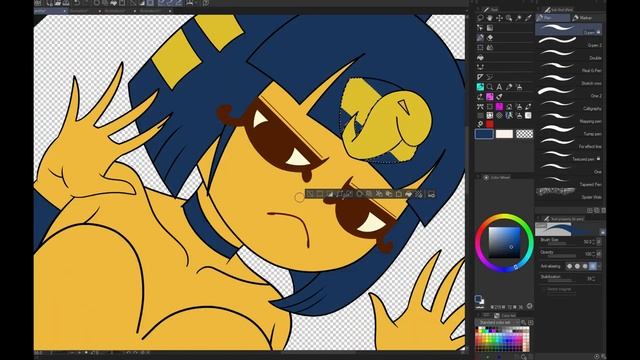
Task: Select the Hand tool in the tool palette
Action: (490, 18)
